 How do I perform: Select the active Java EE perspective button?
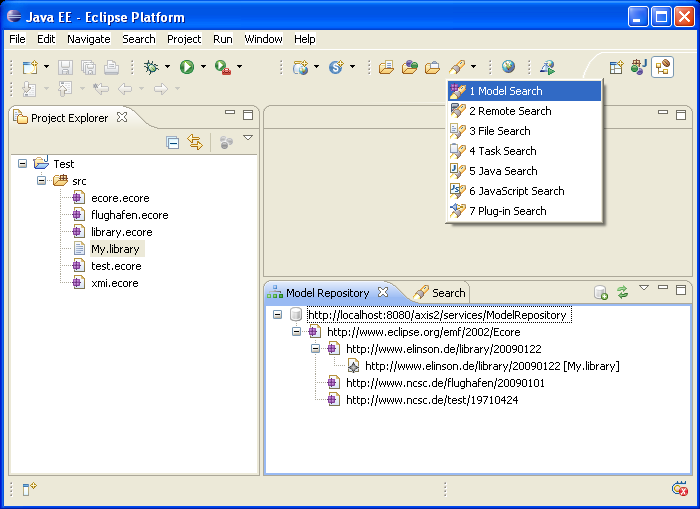(662, 67)
